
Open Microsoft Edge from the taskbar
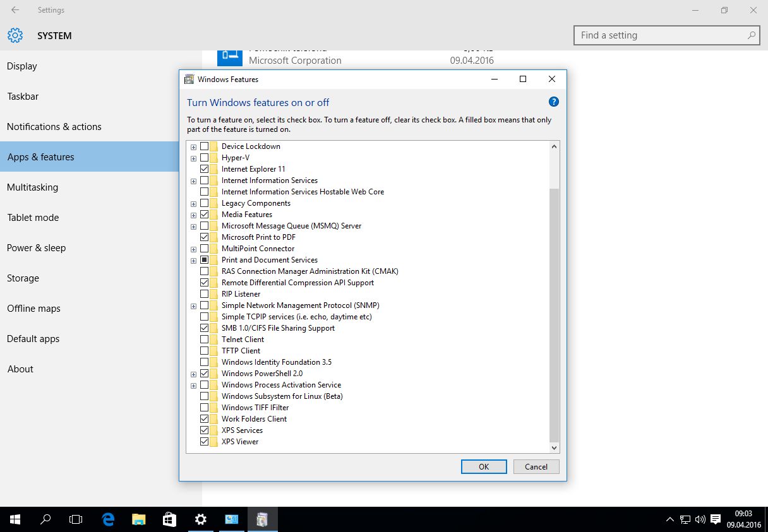[108, 519]
